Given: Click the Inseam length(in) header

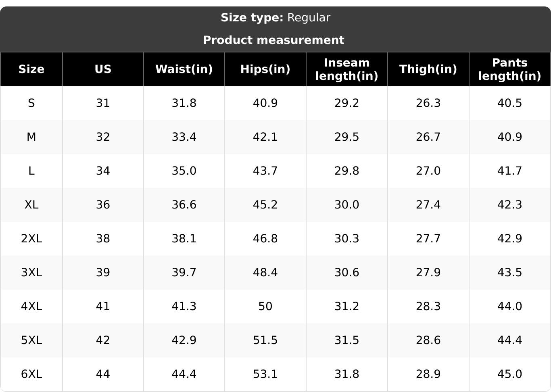Looking at the screenshot, I should coord(346,69).
